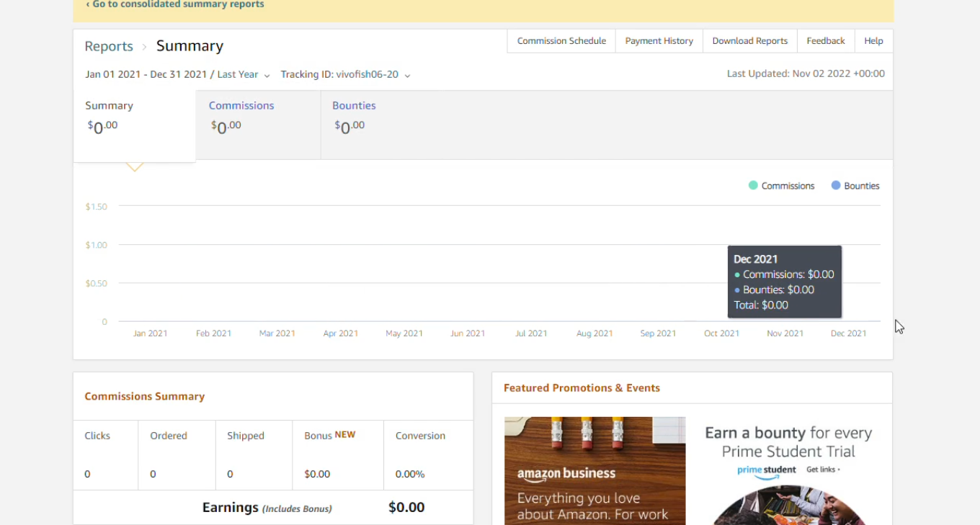This screenshot has width=980, height=525.
Task: Click the chevron after vivofish06-20
Action: click(407, 76)
